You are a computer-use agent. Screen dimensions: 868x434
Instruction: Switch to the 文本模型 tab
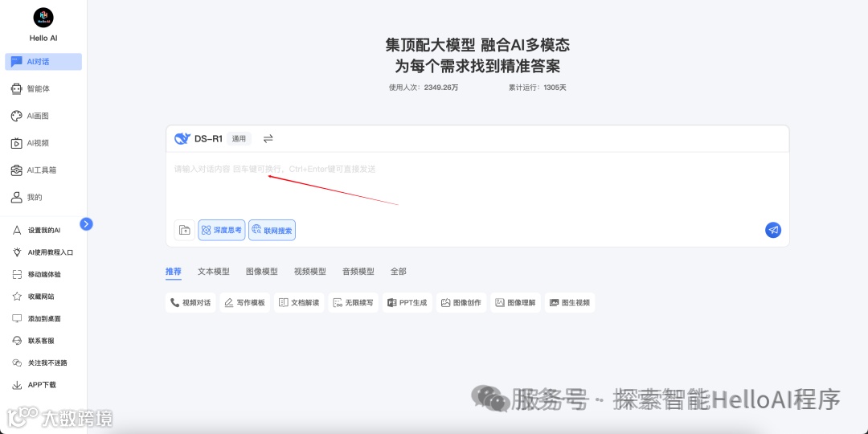click(x=214, y=272)
